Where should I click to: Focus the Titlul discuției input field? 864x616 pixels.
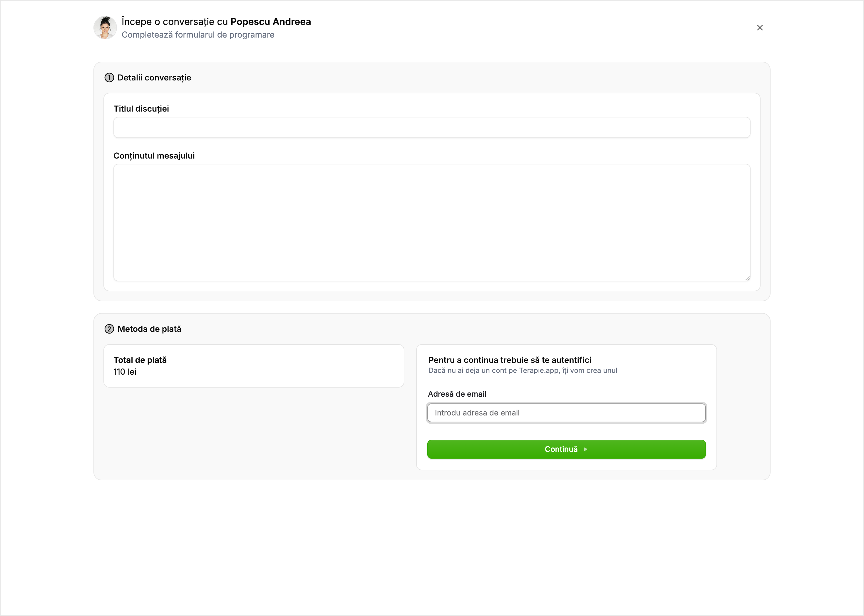432,127
